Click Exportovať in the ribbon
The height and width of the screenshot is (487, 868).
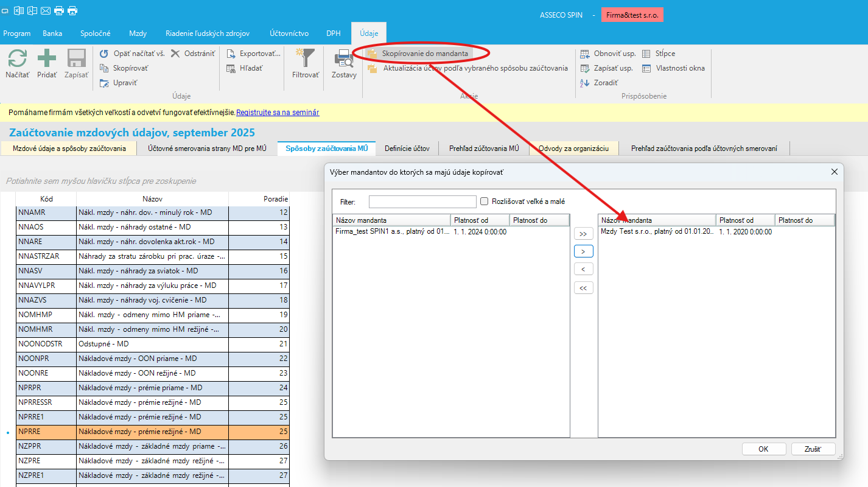[x=231, y=54]
